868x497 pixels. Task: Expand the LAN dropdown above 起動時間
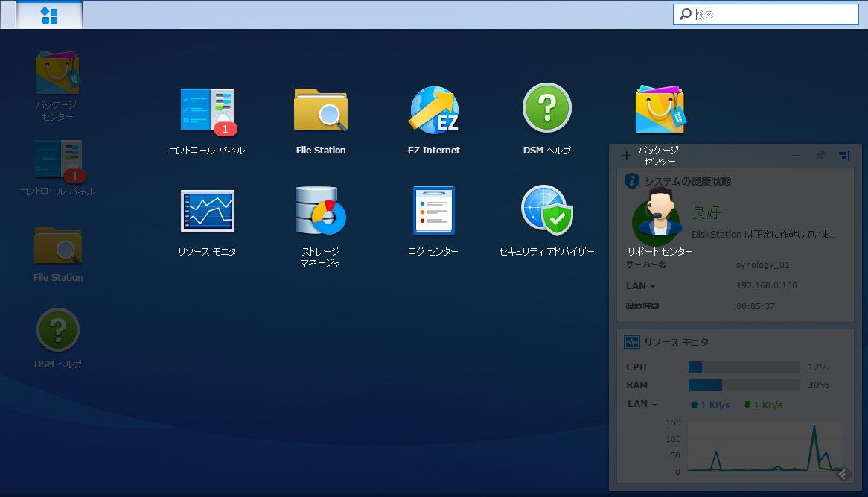[x=640, y=286]
